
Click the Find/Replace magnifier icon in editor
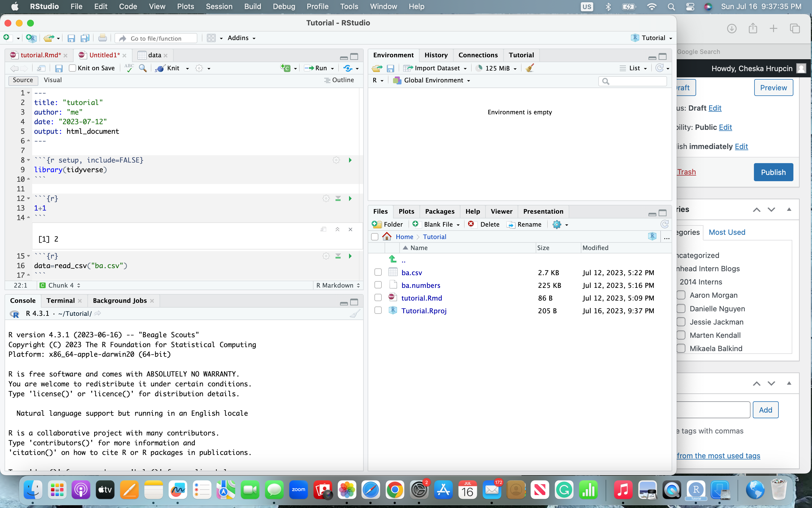pyautogui.click(x=143, y=68)
